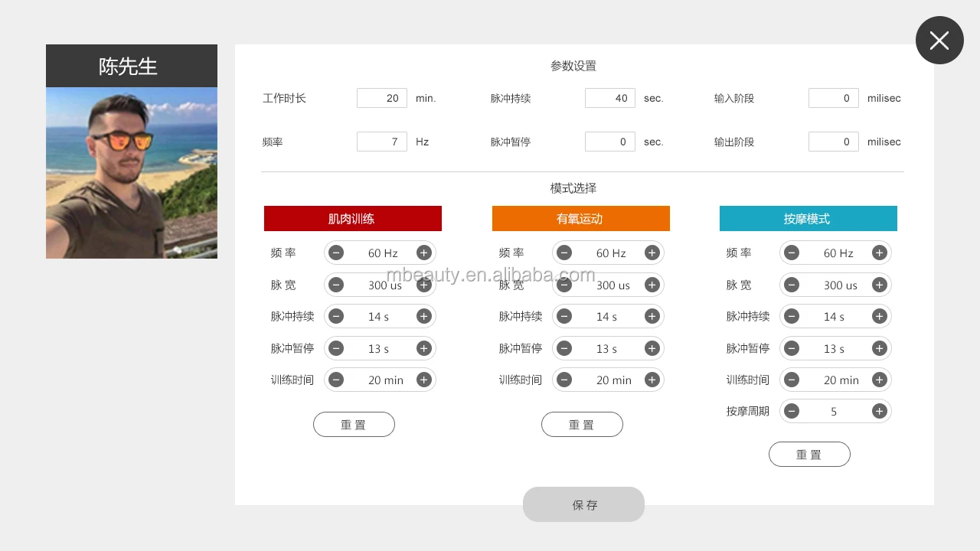Screen dimensions: 980x551
Task: Decrease 频率 in 按摩模式 column
Action: [x=792, y=253]
